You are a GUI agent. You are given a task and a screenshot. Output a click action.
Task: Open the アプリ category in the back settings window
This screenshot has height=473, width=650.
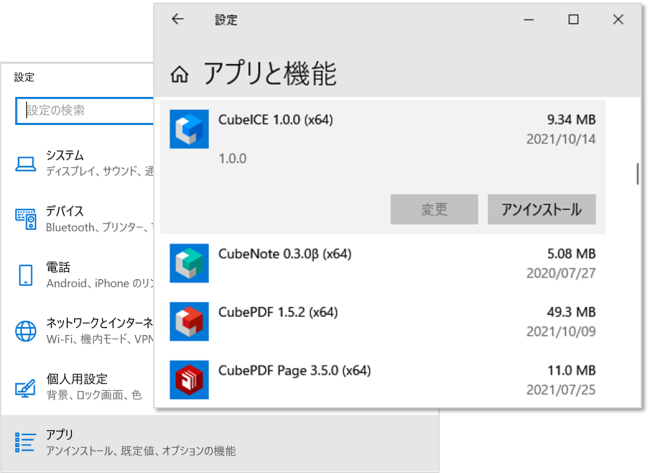click(220, 442)
